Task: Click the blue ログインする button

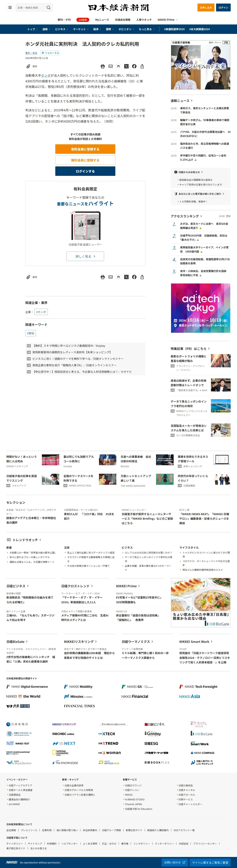Action: 85,171
